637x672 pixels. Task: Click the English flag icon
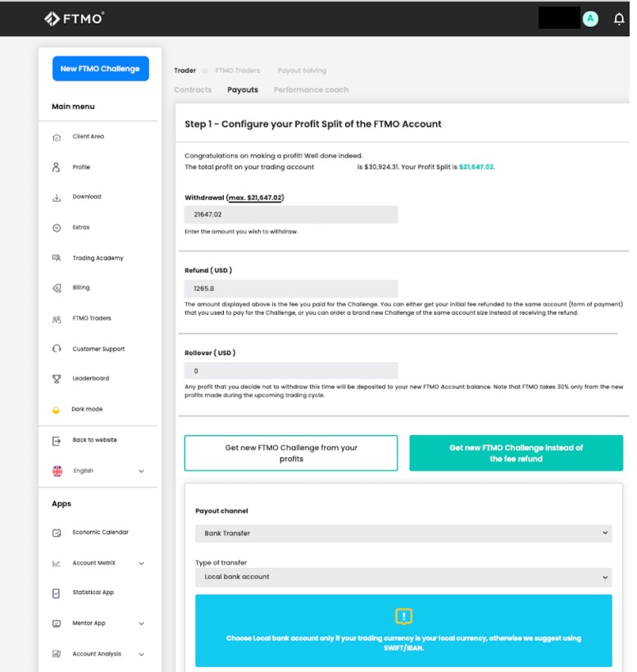(57, 471)
